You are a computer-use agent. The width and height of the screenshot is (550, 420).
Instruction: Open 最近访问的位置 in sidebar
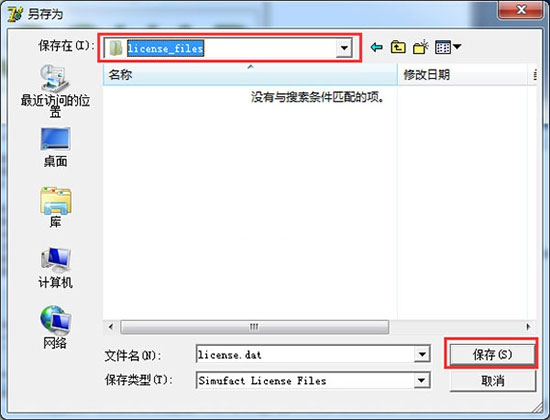coord(55,91)
